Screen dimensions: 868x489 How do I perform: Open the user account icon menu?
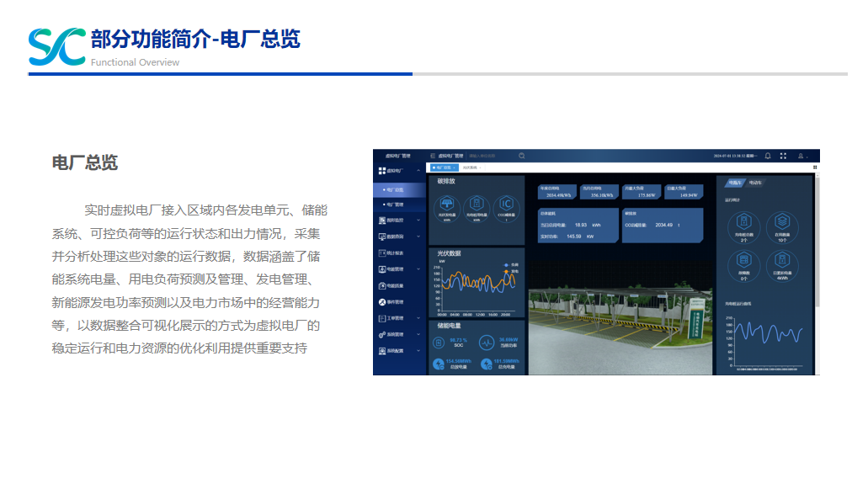click(x=801, y=156)
